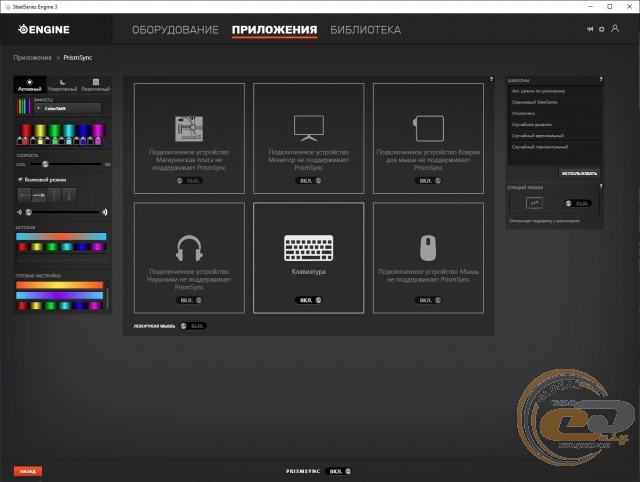Image resolution: width=640 pixels, height=482 pixels.
Task: Pick the green gradient color stop
Action: click(x=55, y=142)
